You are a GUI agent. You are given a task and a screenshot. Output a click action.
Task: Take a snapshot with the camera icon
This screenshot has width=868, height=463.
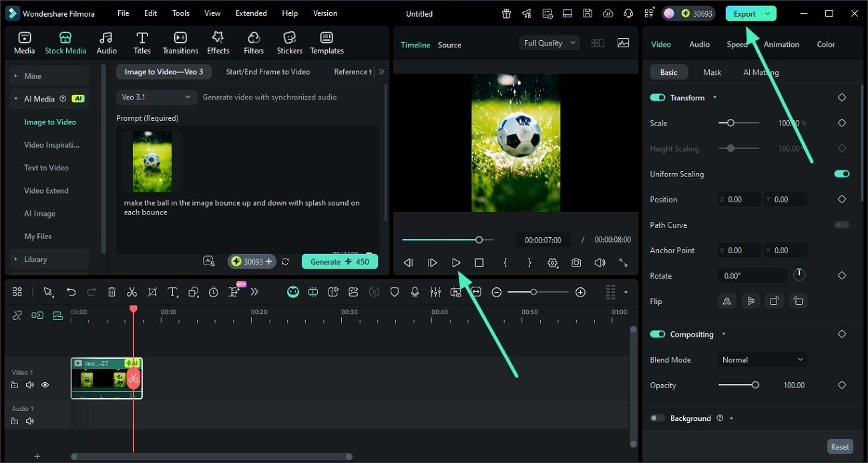576,263
